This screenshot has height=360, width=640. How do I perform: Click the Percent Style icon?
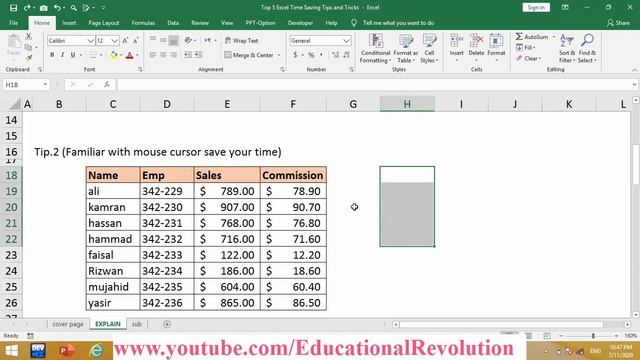pyautogui.click(x=311, y=55)
